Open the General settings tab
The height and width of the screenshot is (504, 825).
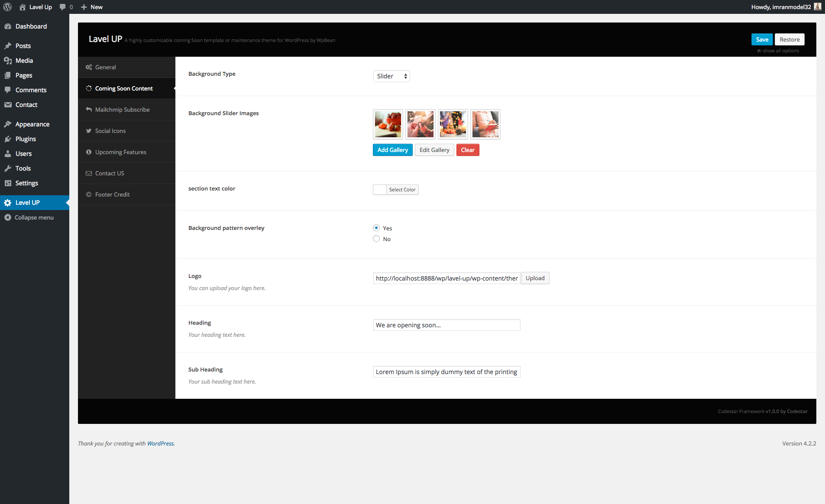[126, 67]
